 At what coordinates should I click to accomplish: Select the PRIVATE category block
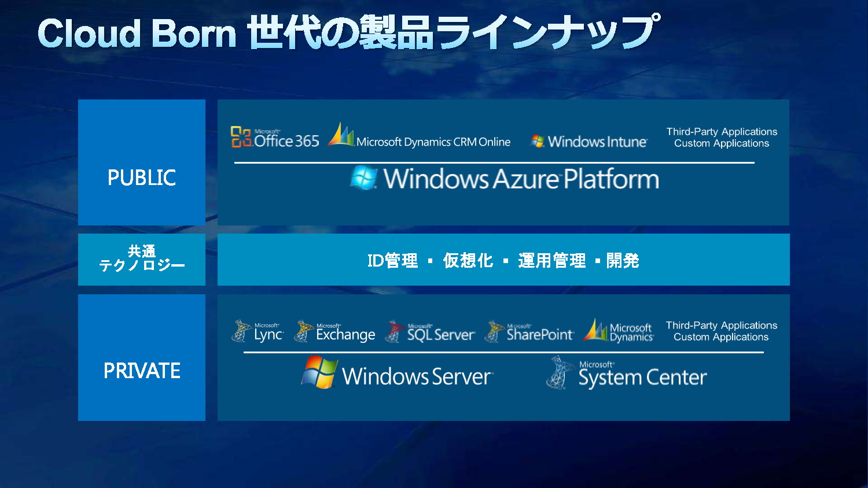142,357
